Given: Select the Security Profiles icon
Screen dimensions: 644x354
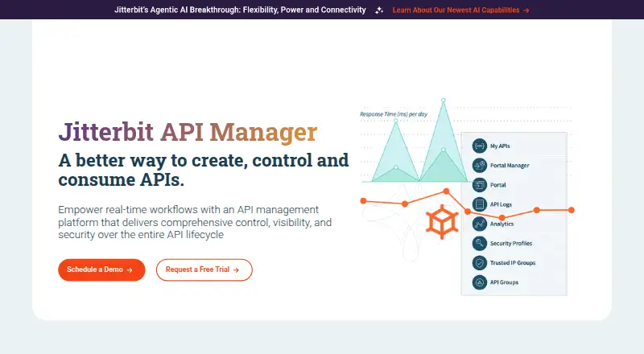Looking at the screenshot, I should click(x=479, y=243).
